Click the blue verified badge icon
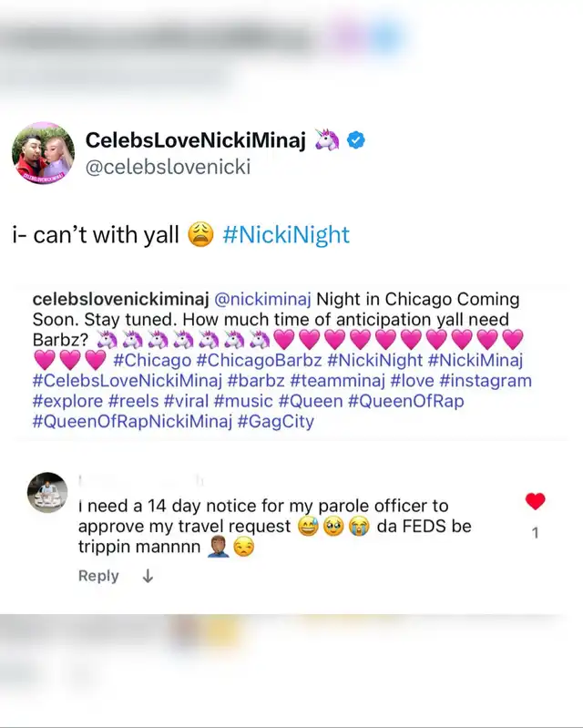The image size is (583, 728). coord(356,140)
